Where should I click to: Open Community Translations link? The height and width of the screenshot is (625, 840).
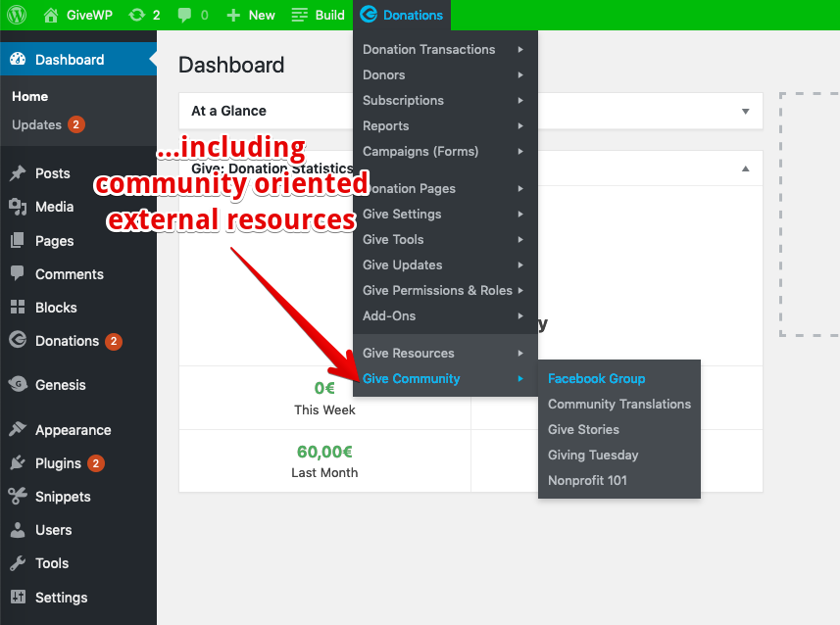(x=619, y=404)
